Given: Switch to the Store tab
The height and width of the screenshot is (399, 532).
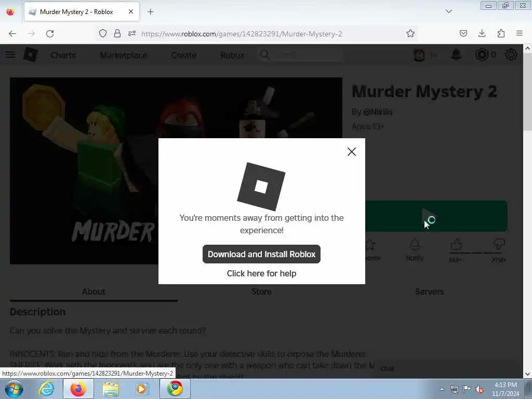Looking at the screenshot, I should tap(261, 291).
